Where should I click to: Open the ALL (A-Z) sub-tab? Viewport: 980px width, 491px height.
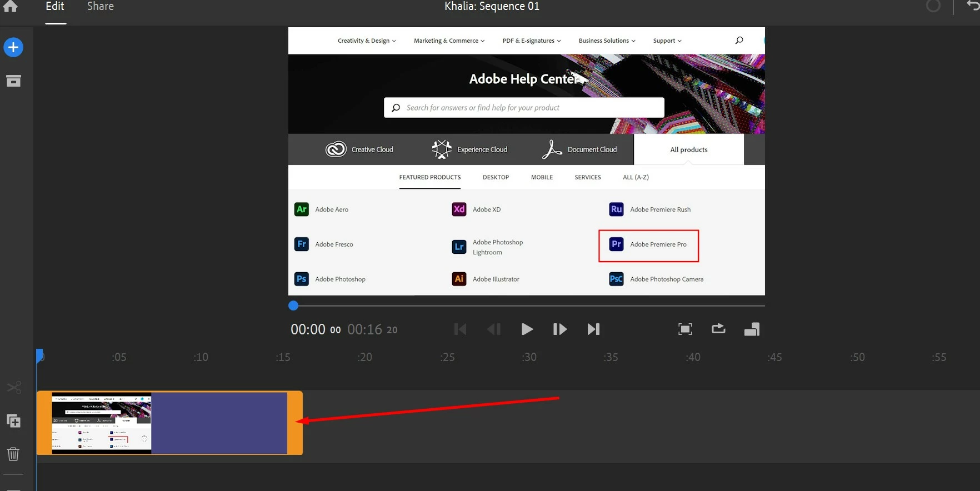coord(636,177)
